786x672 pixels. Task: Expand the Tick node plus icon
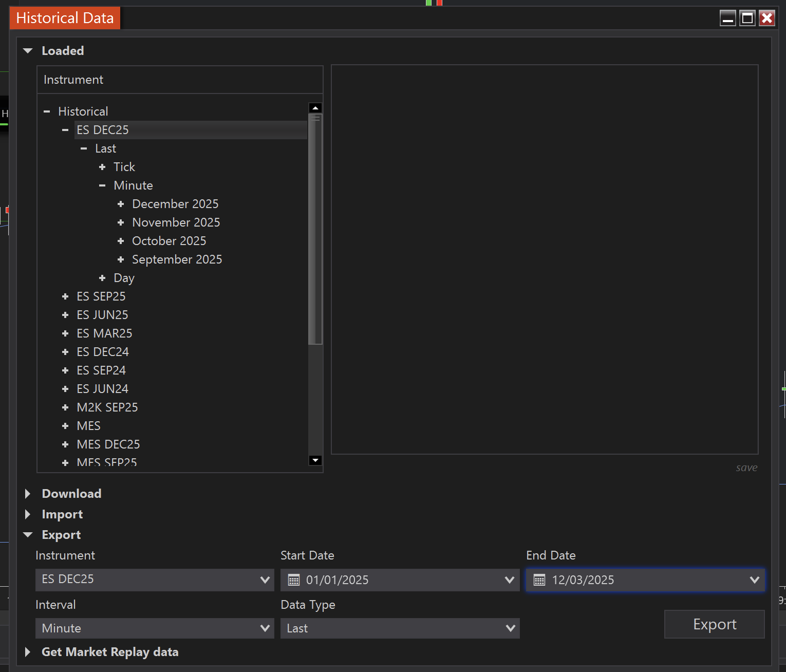point(102,167)
